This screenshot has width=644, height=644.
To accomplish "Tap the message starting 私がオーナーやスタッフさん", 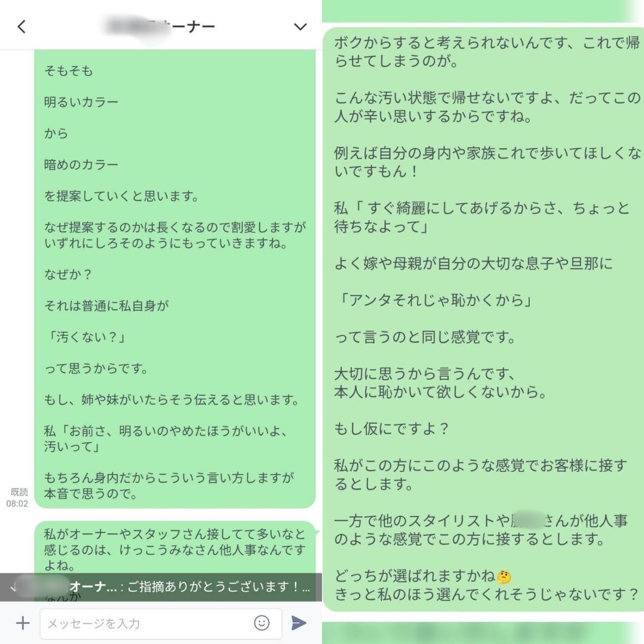I will coord(175,548).
